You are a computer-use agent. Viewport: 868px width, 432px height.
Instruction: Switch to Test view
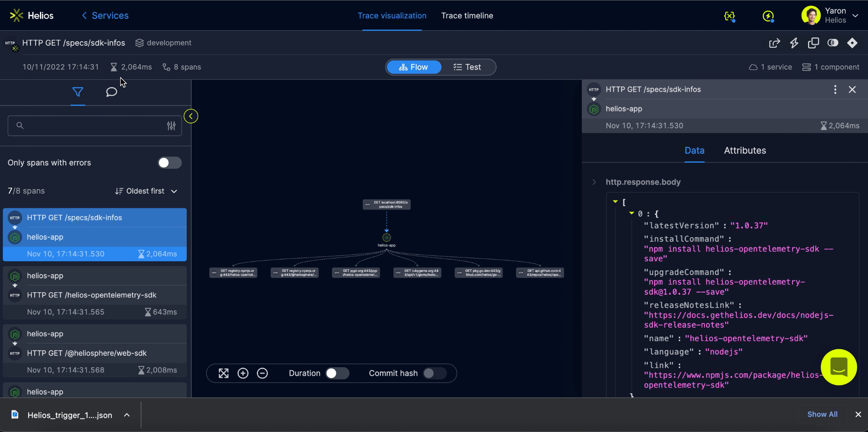467,67
